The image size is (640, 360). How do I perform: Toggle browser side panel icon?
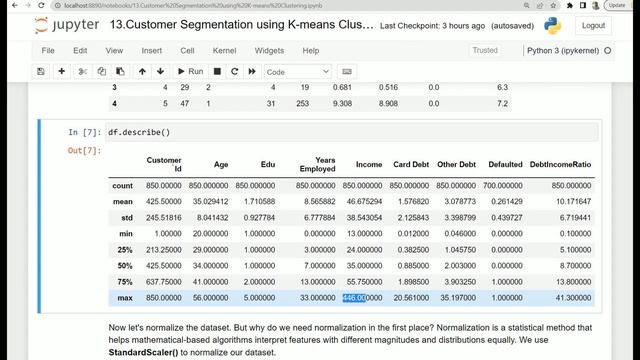click(x=583, y=5)
